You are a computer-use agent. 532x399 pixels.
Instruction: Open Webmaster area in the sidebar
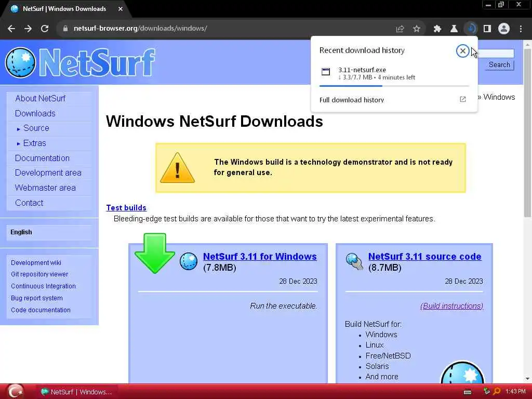coord(45,188)
